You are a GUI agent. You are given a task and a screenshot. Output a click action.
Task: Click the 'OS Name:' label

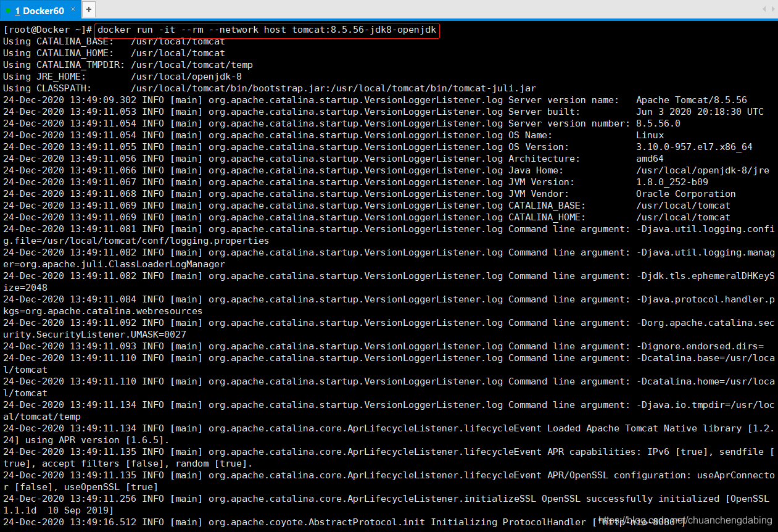tap(531, 135)
